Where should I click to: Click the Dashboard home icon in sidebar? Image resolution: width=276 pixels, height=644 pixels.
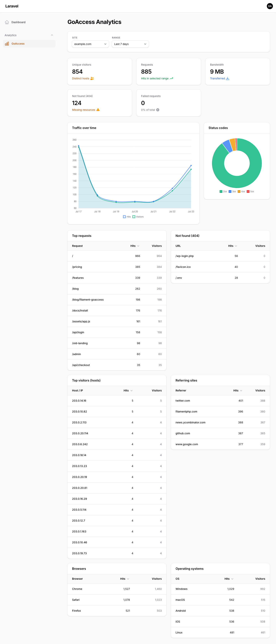pyautogui.click(x=7, y=22)
